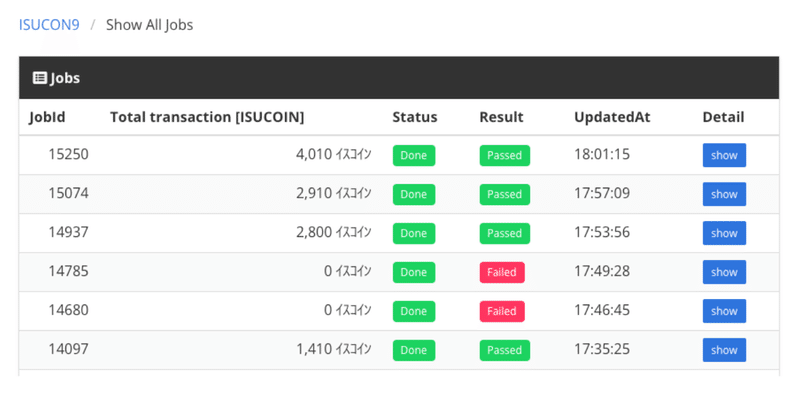Screen dimensions: 800x419
Task: Click the 2,800 イスコイン transaction value
Action: [334, 232]
